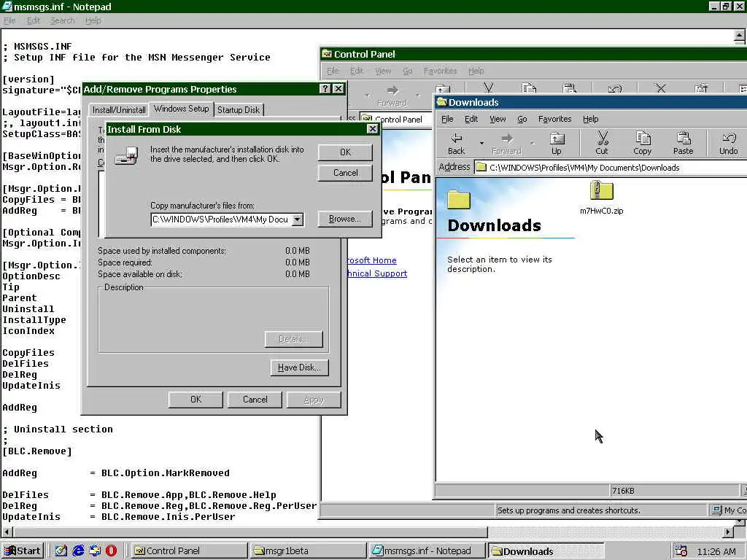The width and height of the screenshot is (747, 560).
Task: Open the Back history dropdown arrow in Downloads
Action: click(x=481, y=144)
